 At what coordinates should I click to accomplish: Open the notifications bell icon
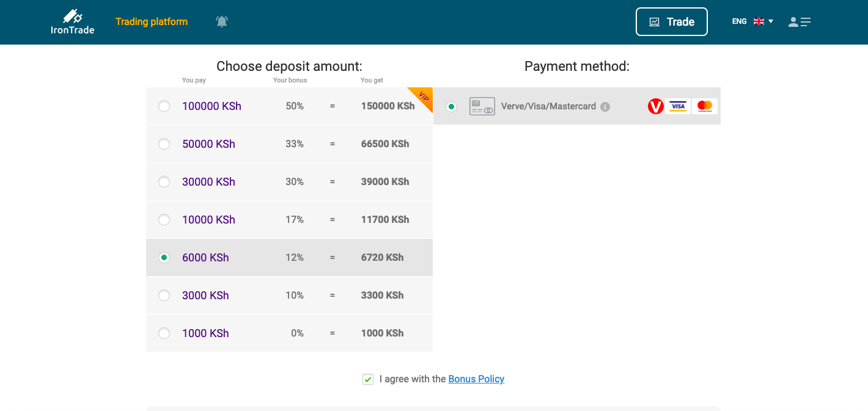(x=222, y=22)
